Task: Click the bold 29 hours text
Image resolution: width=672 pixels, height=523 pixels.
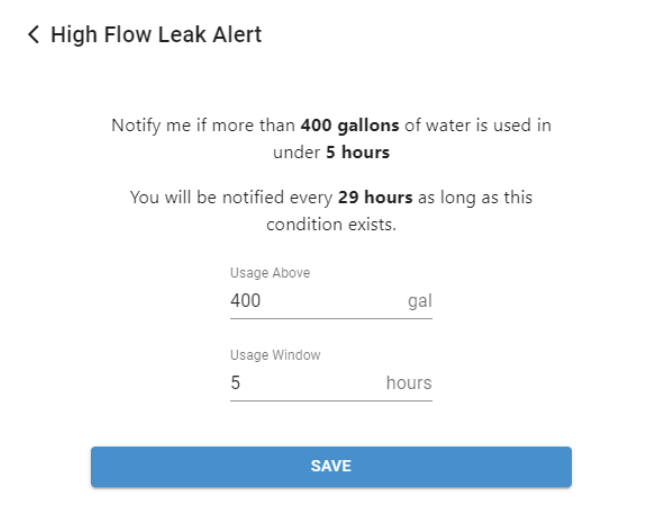Action: (x=374, y=197)
